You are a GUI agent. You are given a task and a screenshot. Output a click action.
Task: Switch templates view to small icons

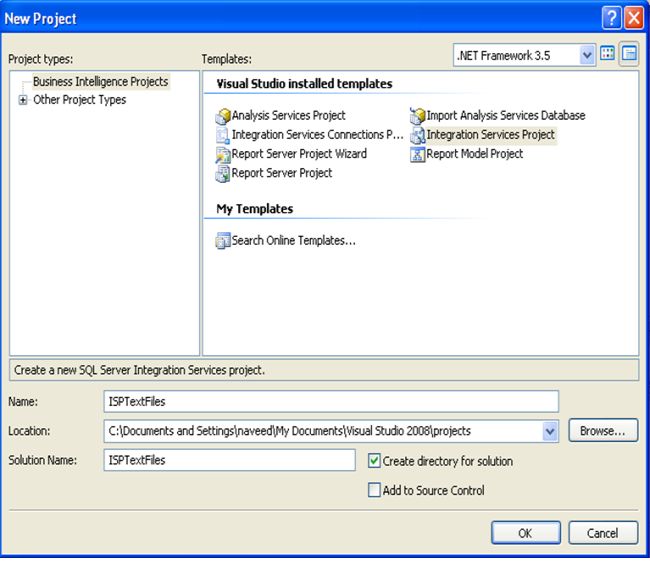(x=629, y=54)
